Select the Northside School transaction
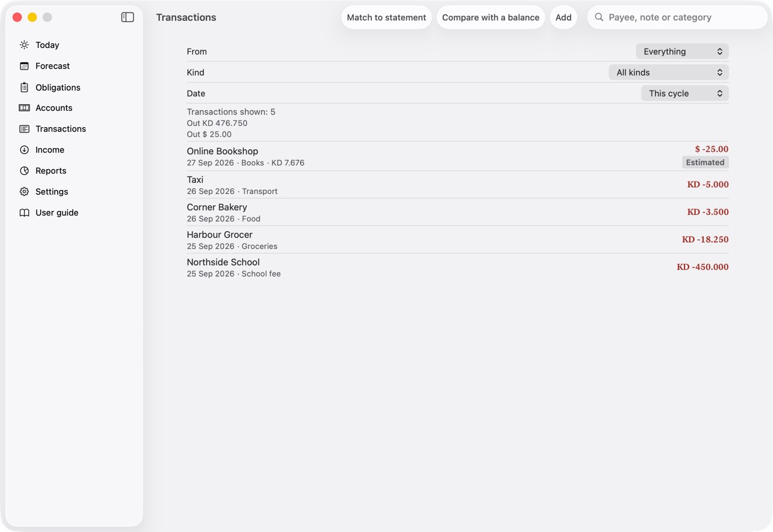 click(x=457, y=268)
